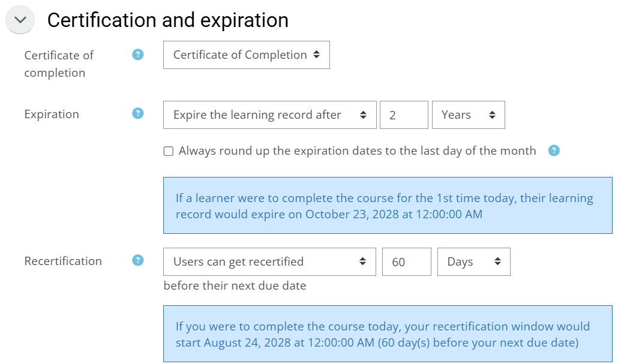Collapse the Certification and expiration section chevron

tap(20, 20)
